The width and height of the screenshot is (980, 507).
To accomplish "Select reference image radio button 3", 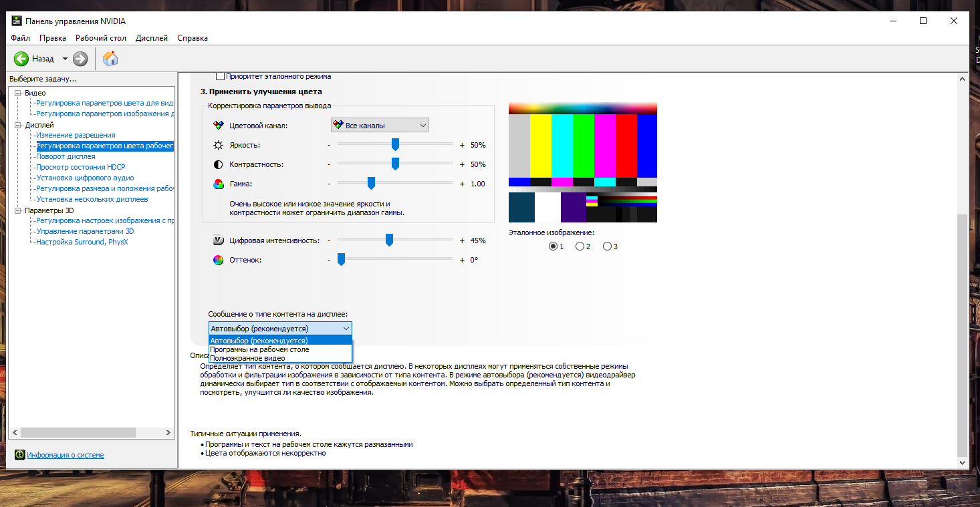I will tap(607, 246).
